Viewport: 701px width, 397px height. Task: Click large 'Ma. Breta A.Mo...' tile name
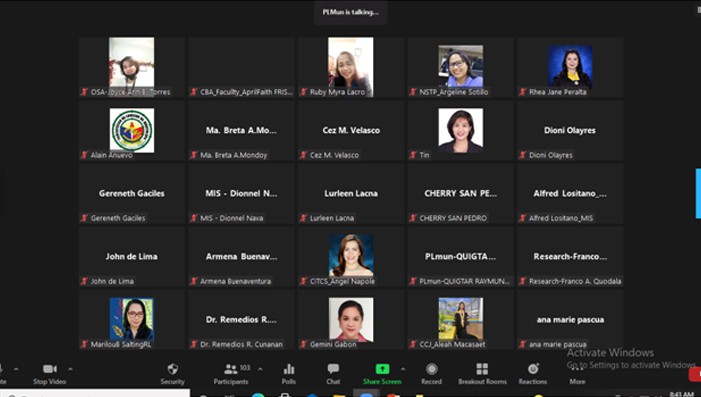[241, 130]
